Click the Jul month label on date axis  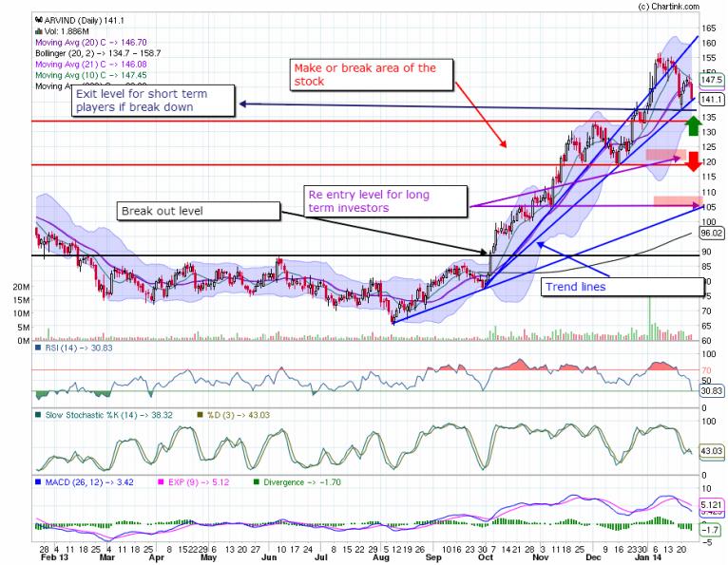tap(321, 557)
